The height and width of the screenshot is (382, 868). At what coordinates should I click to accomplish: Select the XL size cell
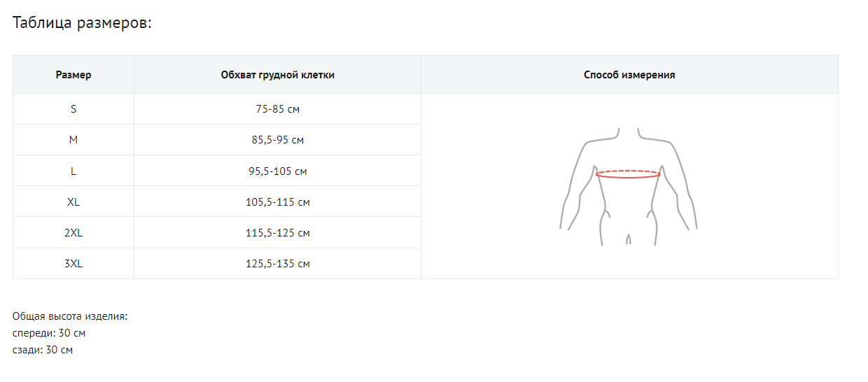73,202
